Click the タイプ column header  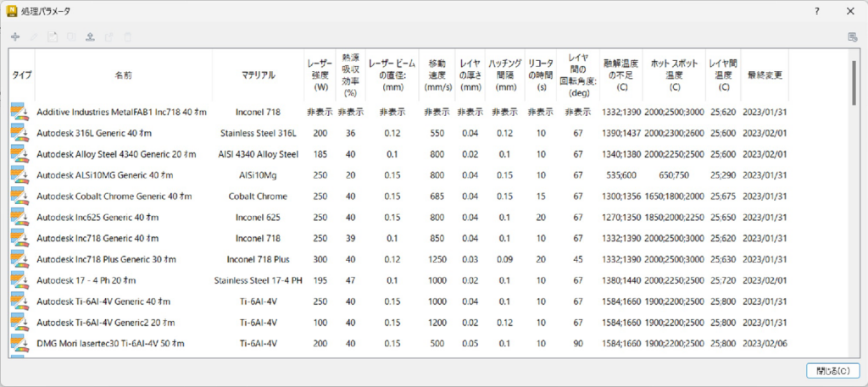coord(22,75)
